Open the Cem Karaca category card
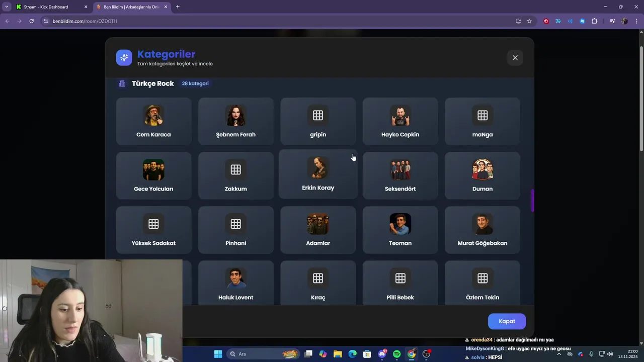 [x=153, y=121]
